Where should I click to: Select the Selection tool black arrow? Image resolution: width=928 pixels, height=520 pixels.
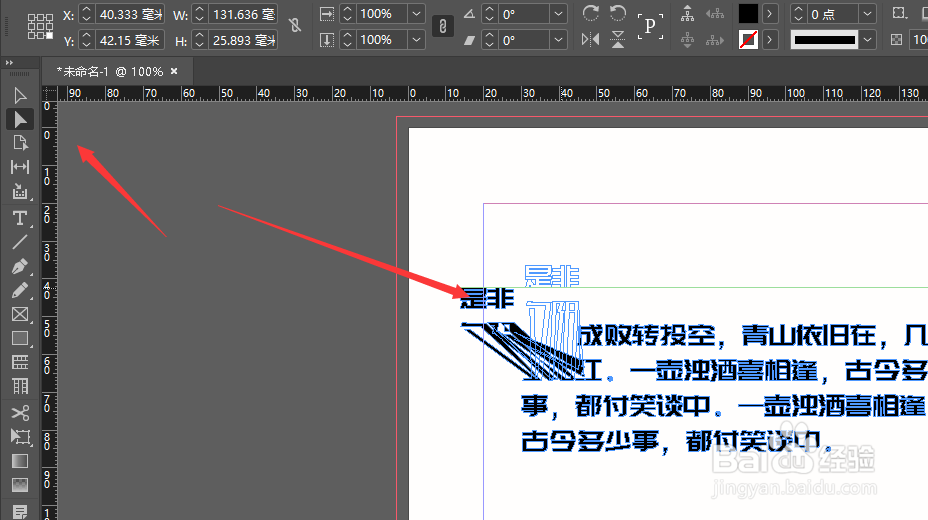point(20,95)
